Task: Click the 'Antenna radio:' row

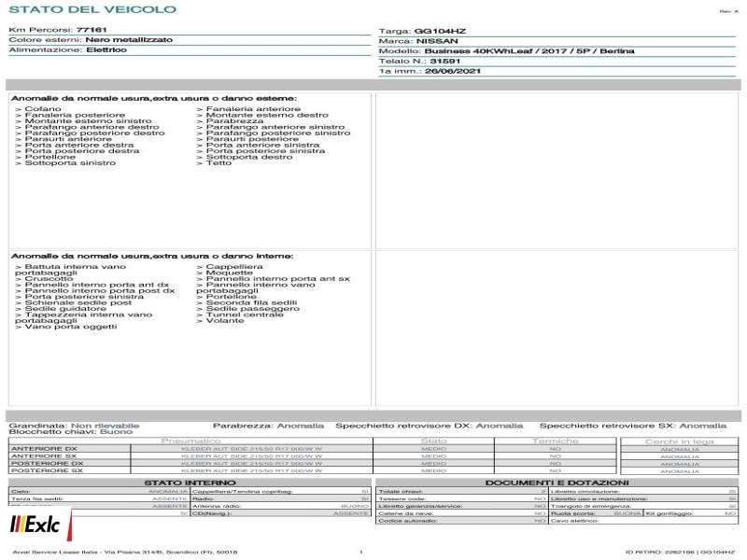Action: [x=281, y=506]
